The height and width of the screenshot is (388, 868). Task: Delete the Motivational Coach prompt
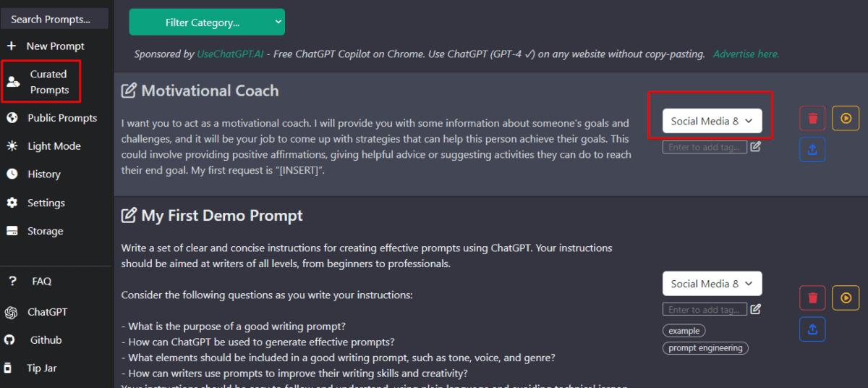click(812, 119)
